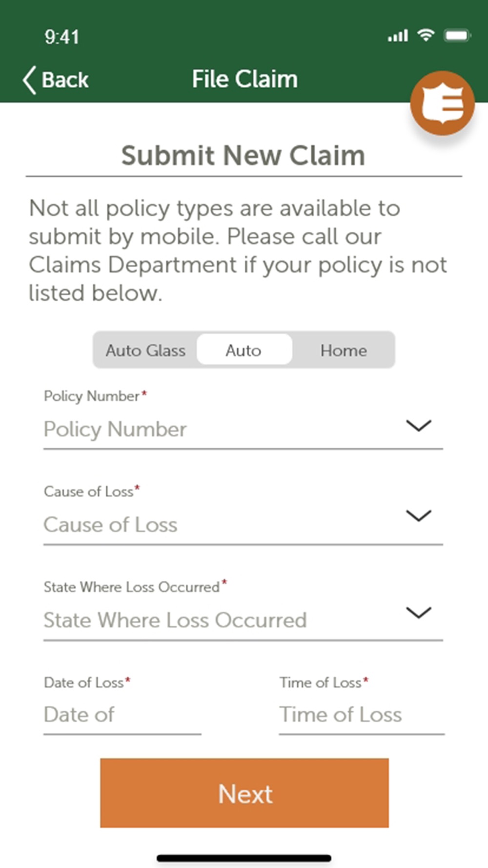
Task: Select the Auto Glass policy type
Action: pyautogui.click(x=145, y=350)
